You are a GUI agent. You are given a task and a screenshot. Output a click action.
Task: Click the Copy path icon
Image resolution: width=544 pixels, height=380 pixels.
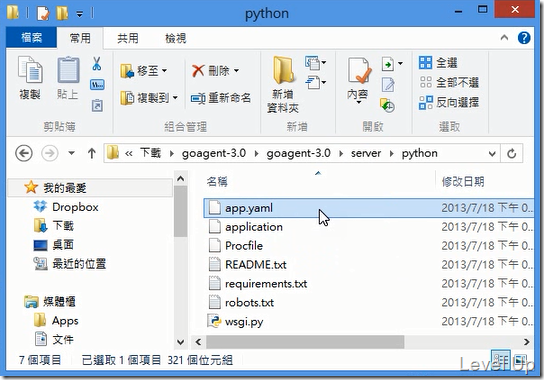[x=97, y=84]
